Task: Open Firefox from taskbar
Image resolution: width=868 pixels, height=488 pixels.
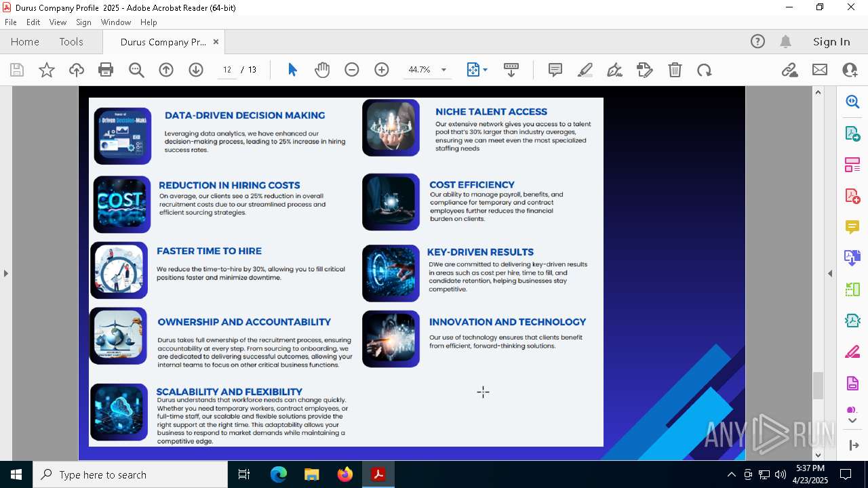Action: point(345,474)
